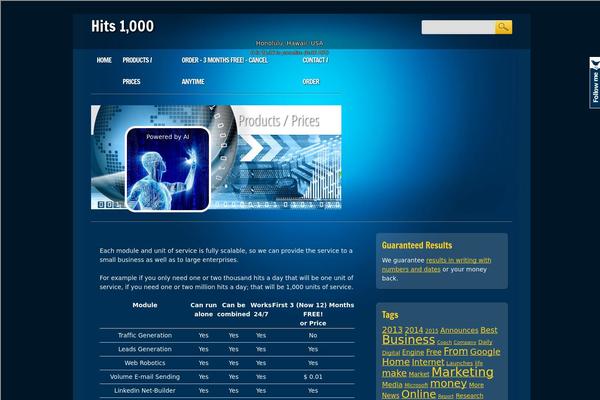The image size is (600, 400).
Task: Click the 2015 tag
Action: pyautogui.click(x=431, y=331)
